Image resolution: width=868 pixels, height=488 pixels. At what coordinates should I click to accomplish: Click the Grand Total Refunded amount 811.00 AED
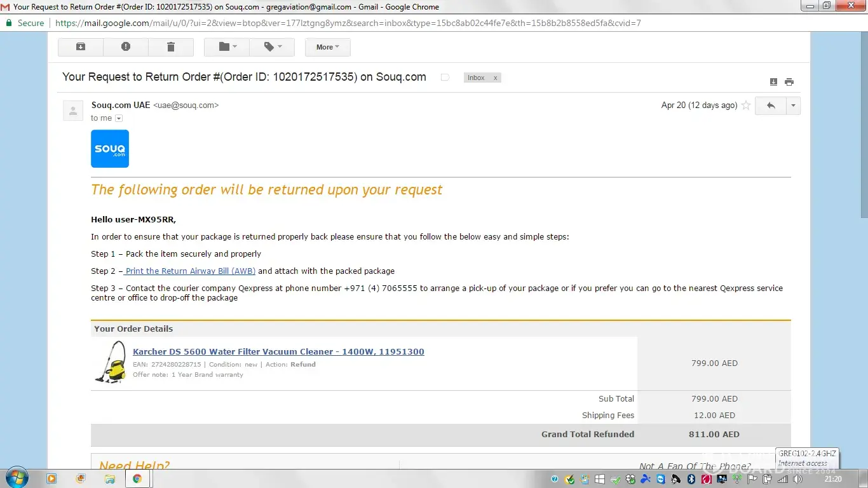pyautogui.click(x=715, y=435)
